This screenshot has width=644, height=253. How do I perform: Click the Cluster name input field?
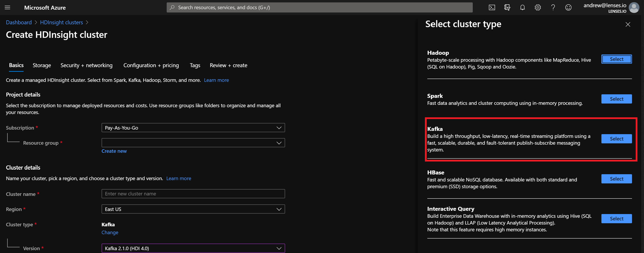(193, 194)
